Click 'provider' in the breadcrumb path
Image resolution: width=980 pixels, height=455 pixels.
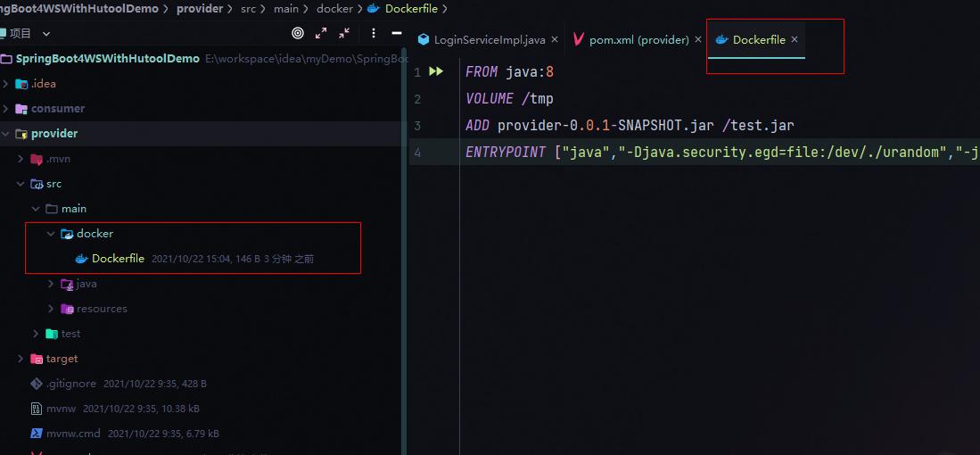click(200, 9)
